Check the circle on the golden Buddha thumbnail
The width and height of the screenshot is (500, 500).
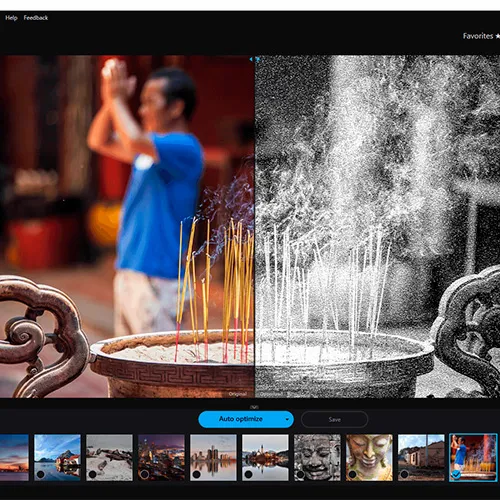click(353, 474)
